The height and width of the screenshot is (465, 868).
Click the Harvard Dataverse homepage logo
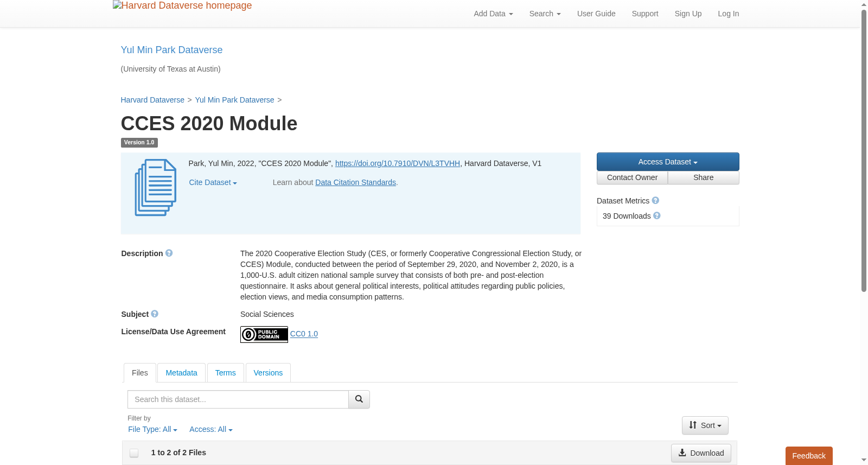(182, 6)
